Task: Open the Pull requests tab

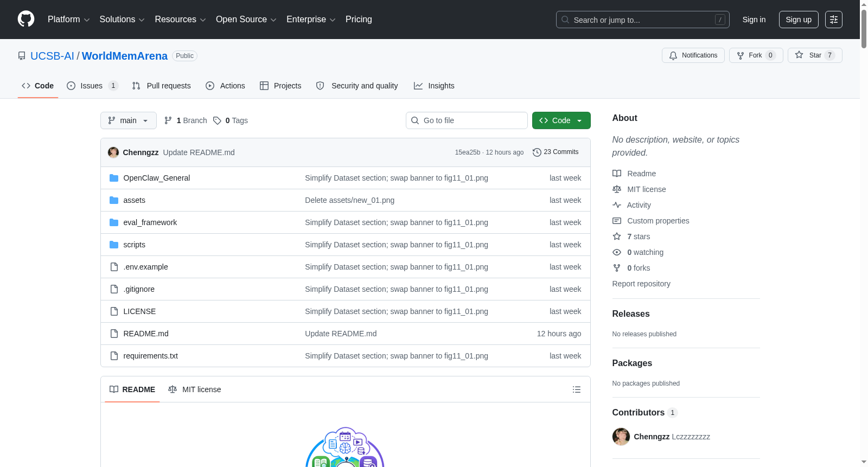Action: coord(161,86)
